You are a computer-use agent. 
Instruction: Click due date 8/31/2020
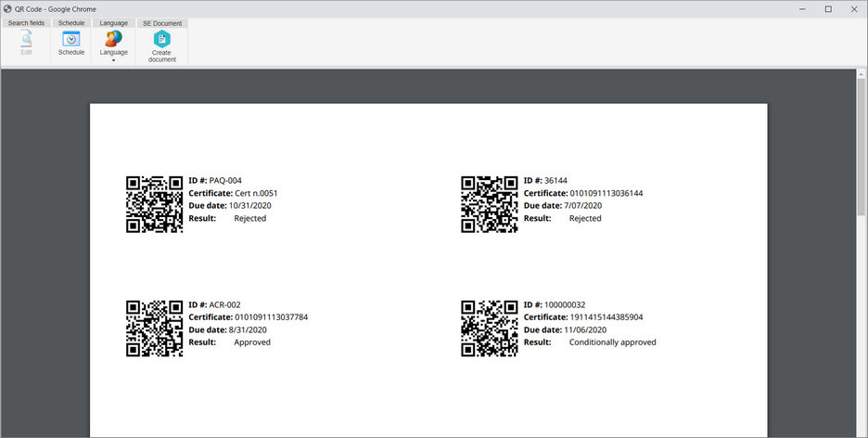[x=248, y=330]
